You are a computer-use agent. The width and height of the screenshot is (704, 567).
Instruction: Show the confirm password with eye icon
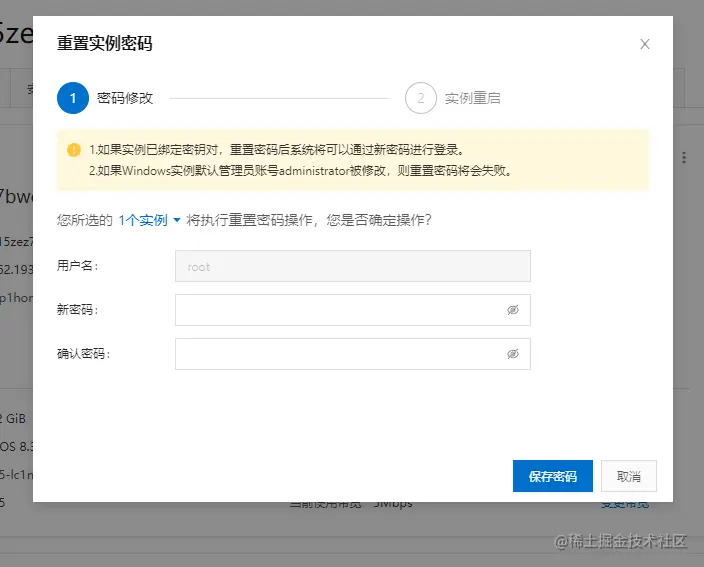tap(513, 354)
